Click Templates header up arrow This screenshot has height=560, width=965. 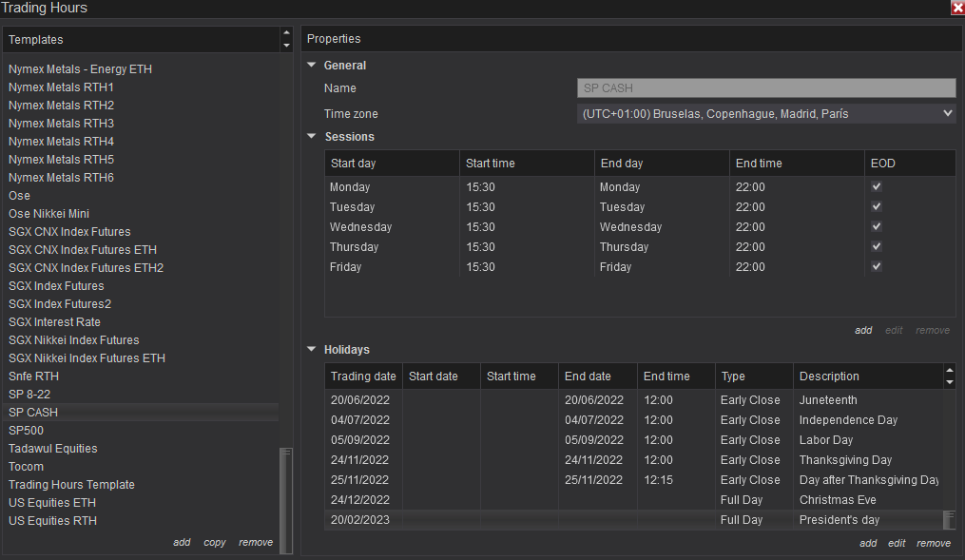[x=286, y=33]
